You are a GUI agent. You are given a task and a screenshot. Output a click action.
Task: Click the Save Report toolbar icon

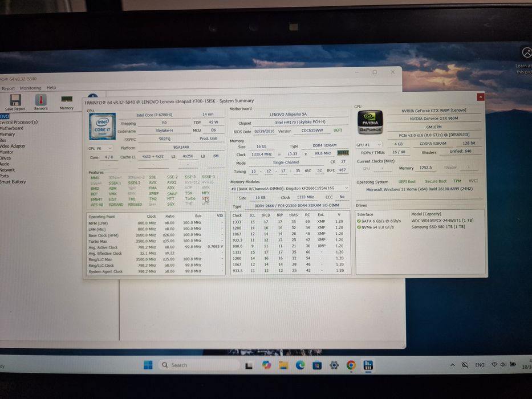coord(15,102)
